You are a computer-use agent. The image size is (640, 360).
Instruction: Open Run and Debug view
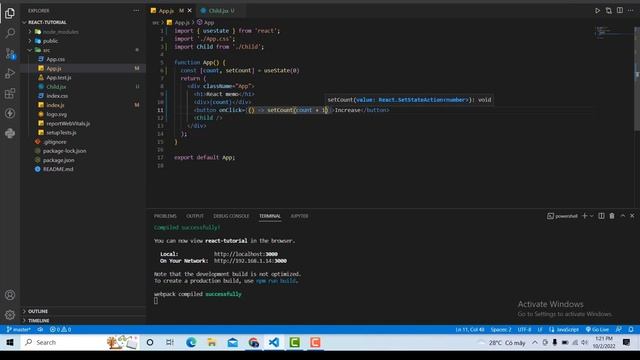pyautogui.click(x=10, y=73)
